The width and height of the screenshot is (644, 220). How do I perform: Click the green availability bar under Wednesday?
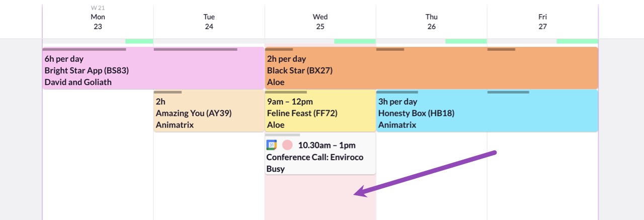pyautogui.click(x=355, y=41)
